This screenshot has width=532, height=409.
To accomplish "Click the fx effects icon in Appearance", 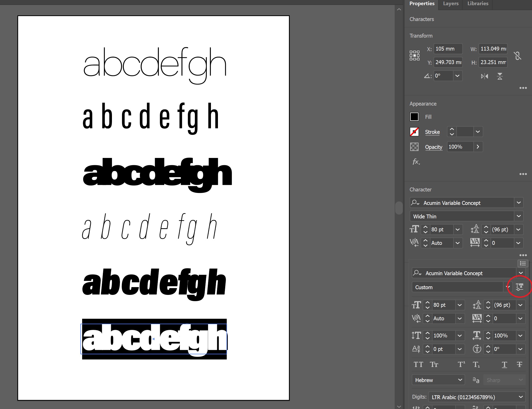I will coord(416,162).
